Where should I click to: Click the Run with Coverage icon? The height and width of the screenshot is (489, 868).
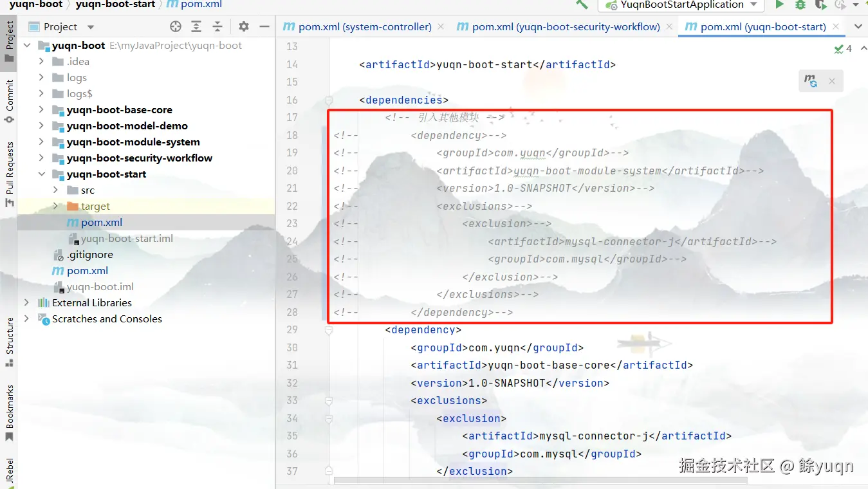(x=820, y=5)
